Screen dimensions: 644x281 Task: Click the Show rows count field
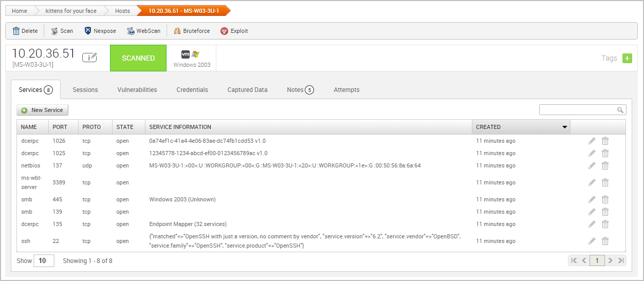coord(44,260)
